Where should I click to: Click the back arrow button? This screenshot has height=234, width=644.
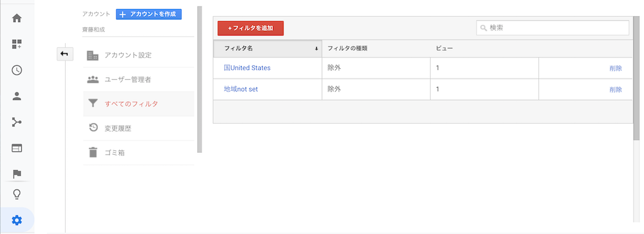[64, 54]
